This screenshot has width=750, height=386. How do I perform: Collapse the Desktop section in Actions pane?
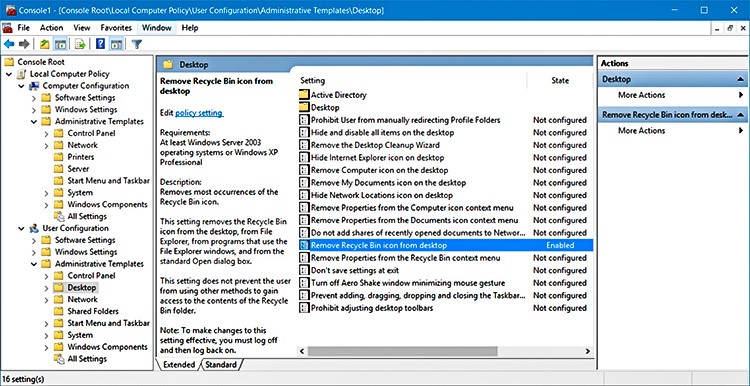point(740,79)
